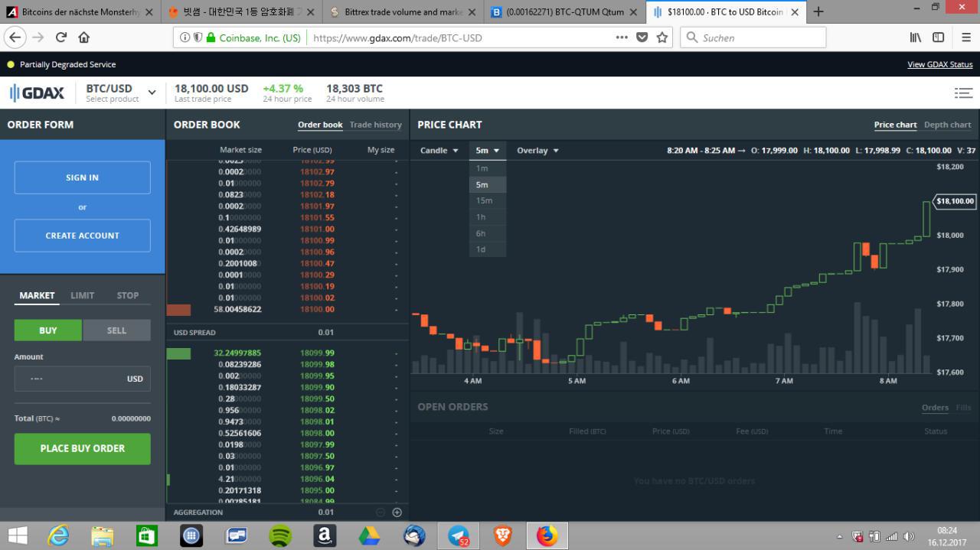Show Fills in open orders panel
Viewport: 980px width, 550px height.
click(963, 408)
